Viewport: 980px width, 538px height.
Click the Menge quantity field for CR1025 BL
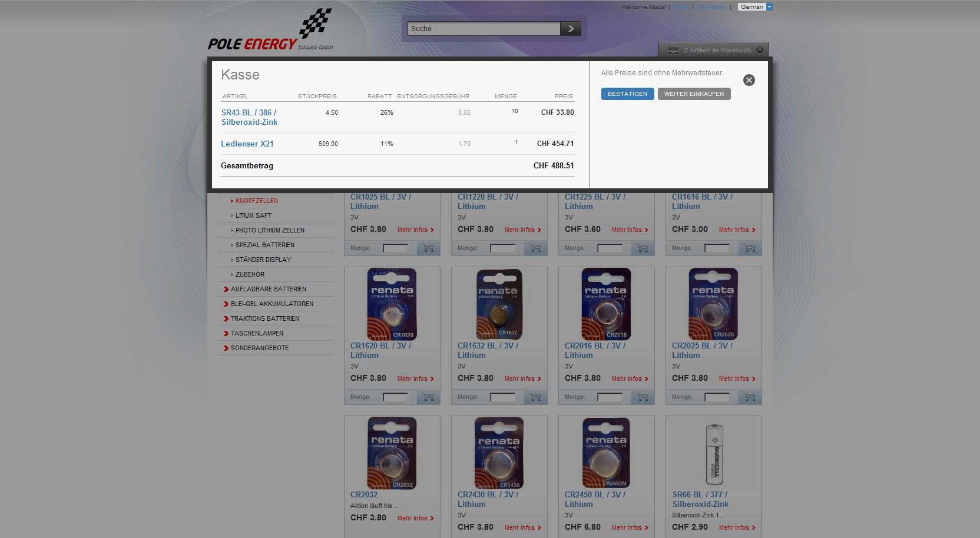[395, 248]
